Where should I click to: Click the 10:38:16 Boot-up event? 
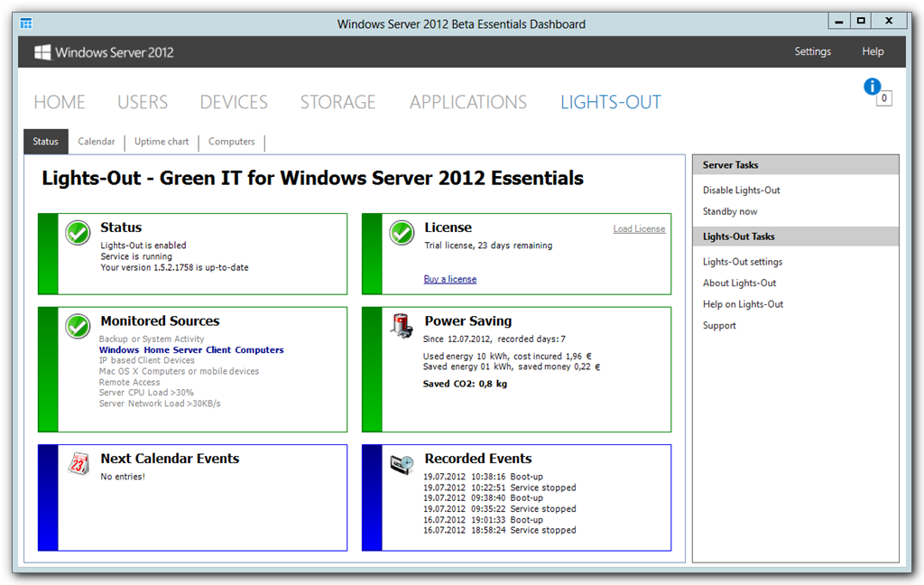(484, 477)
